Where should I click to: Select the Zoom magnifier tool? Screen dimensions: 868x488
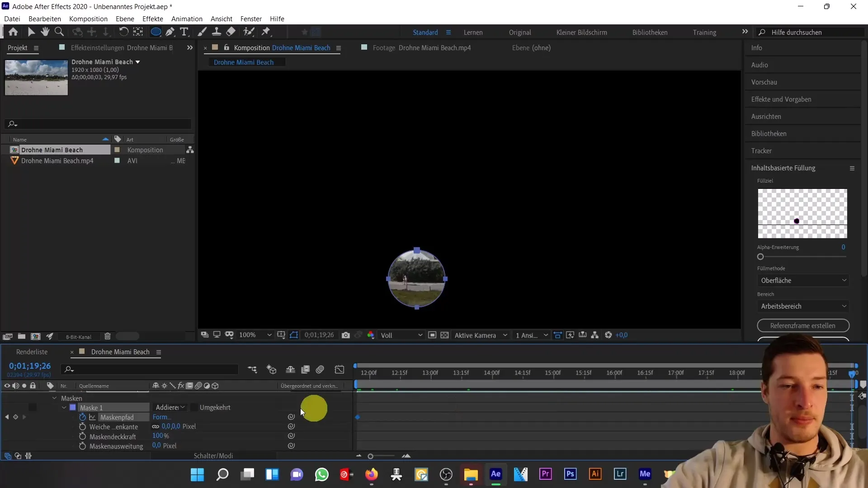(x=59, y=32)
